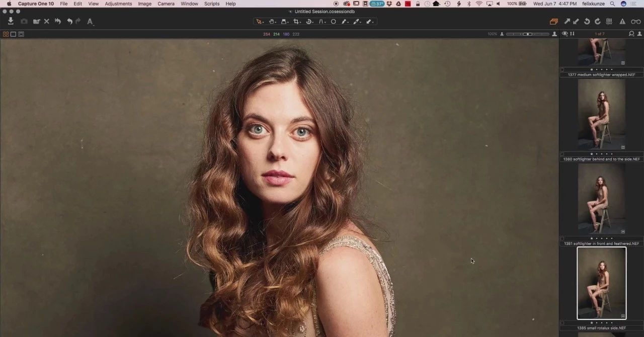Select the Pointer cursor tool
644x337 pixels.
pyautogui.click(x=260, y=22)
